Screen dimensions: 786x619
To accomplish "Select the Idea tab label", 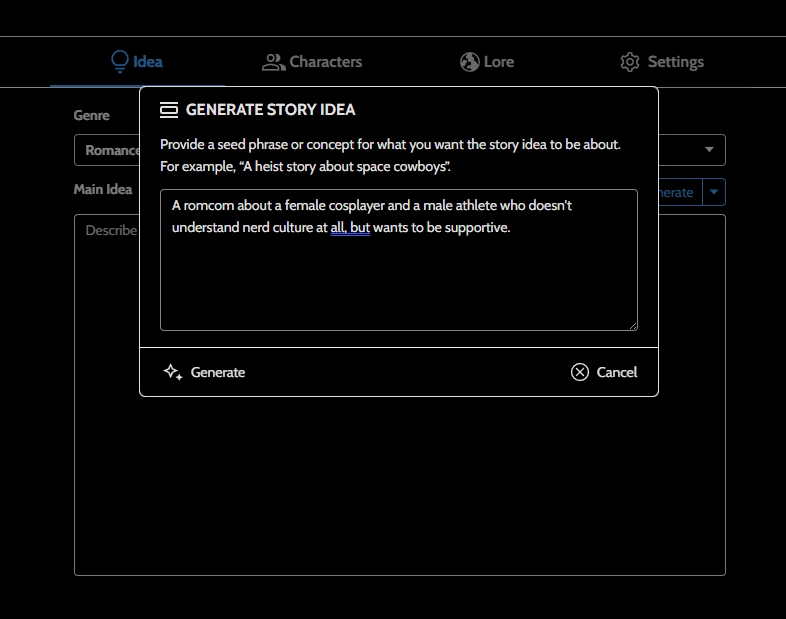I will (x=147, y=62).
